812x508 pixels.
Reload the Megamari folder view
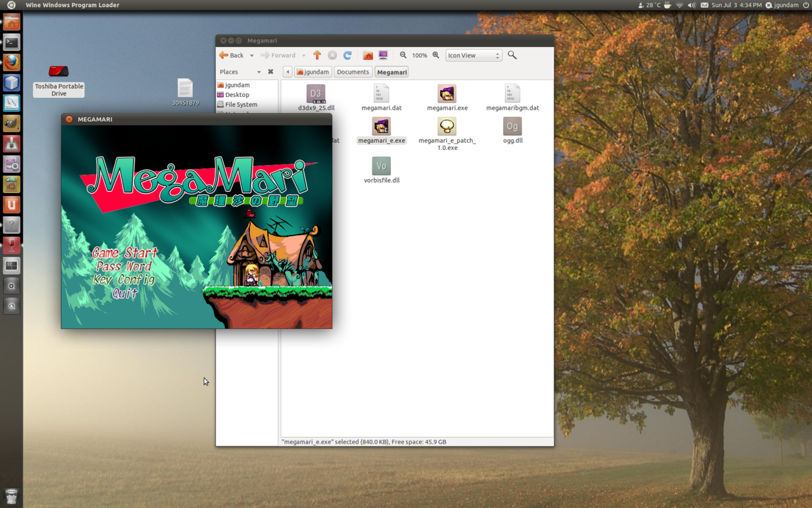pos(347,55)
